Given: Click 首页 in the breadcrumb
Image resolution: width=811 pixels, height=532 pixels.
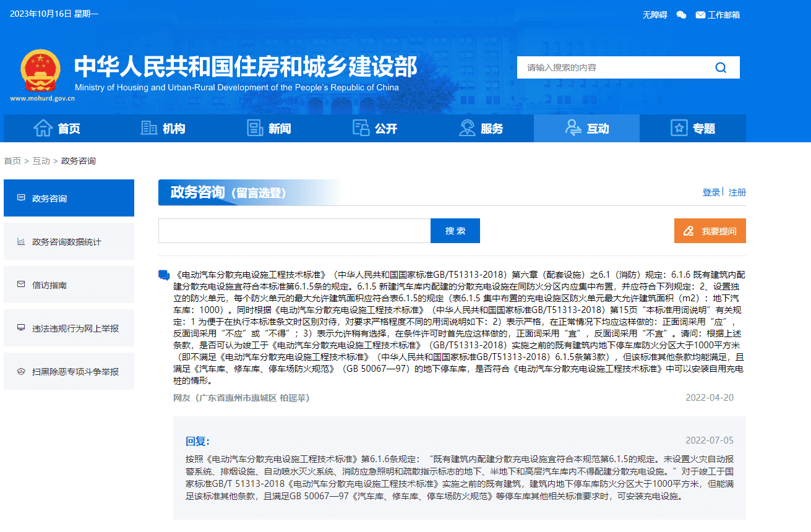Looking at the screenshot, I should (12, 161).
